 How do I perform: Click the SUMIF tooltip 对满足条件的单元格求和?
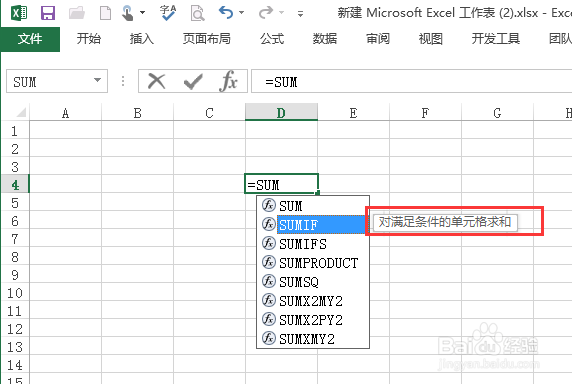(445, 222)
